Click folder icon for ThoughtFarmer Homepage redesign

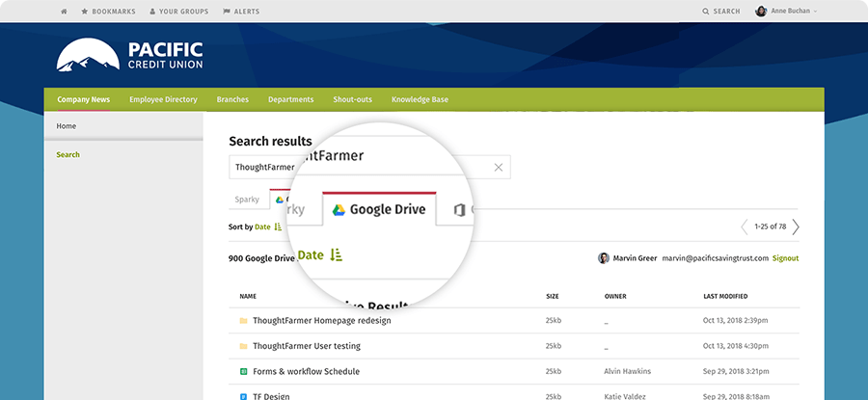243,321
